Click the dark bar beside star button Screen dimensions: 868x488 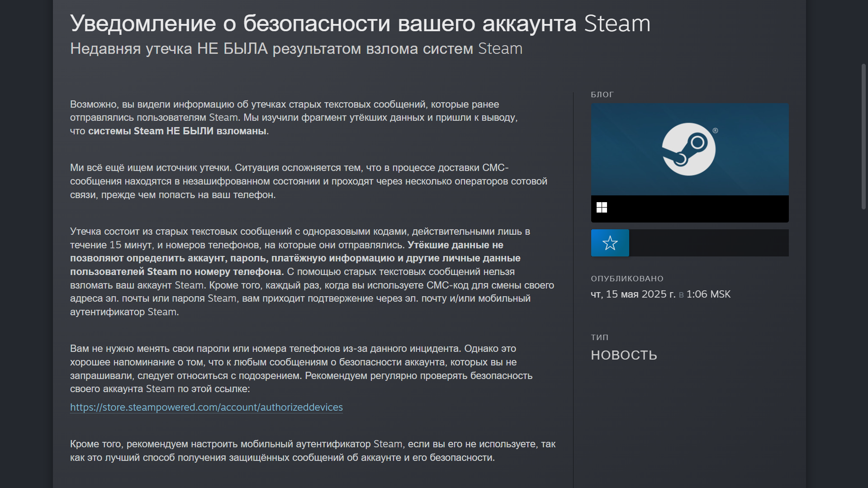pyautogui.click(x=709, y=243)
